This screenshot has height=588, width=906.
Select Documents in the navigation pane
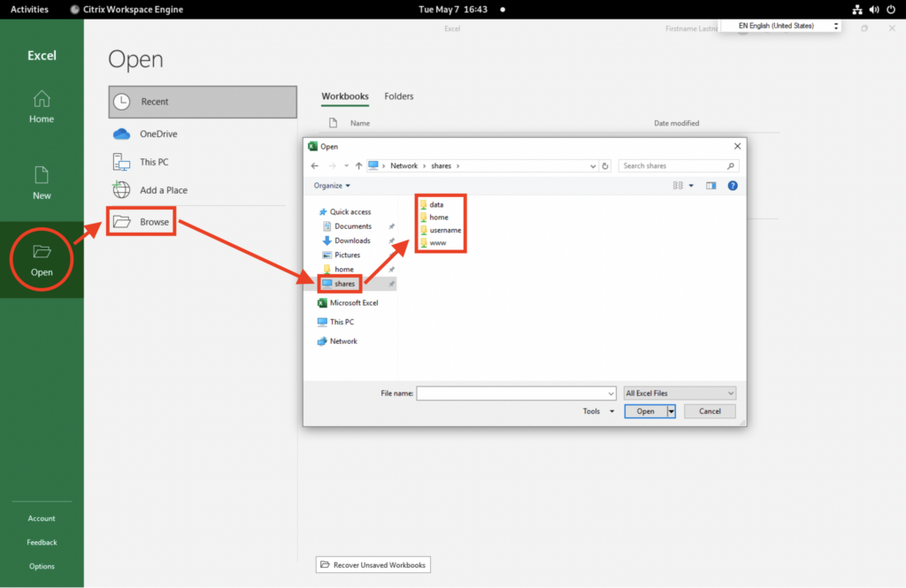pos(347,226)
